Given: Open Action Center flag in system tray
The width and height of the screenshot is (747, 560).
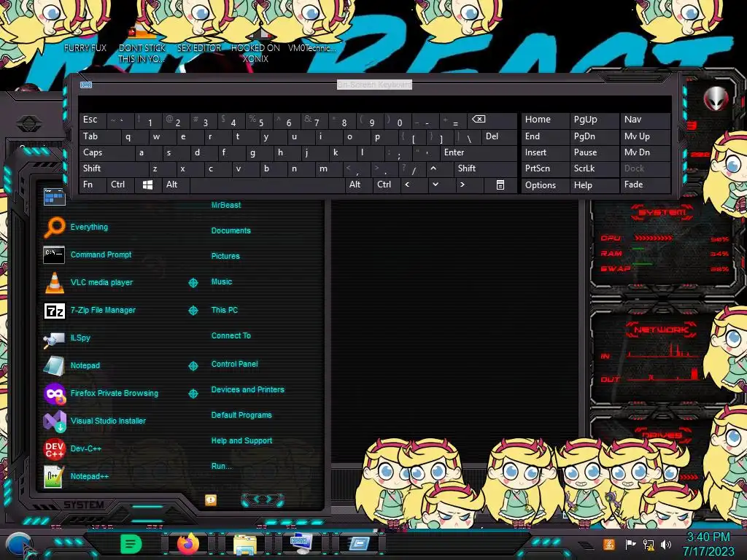Looking at the screenshot, I should tap(631, 544).
